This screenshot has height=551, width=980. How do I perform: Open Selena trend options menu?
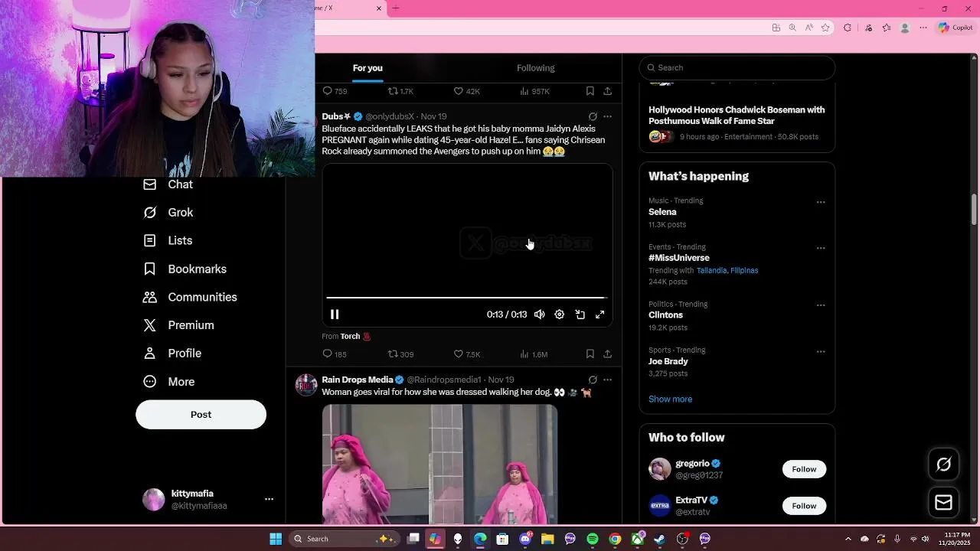tap(821, 203)
